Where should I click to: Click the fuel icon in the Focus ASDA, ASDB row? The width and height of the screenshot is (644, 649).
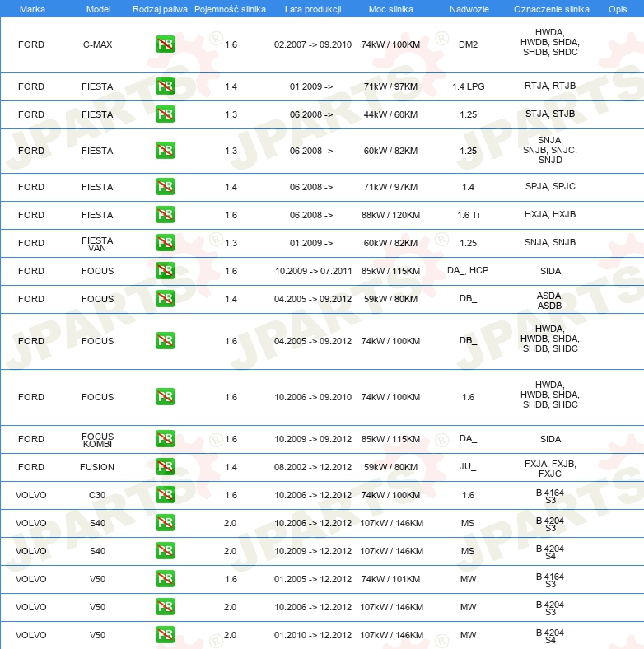pyautogui.click(x=166, y=299)
